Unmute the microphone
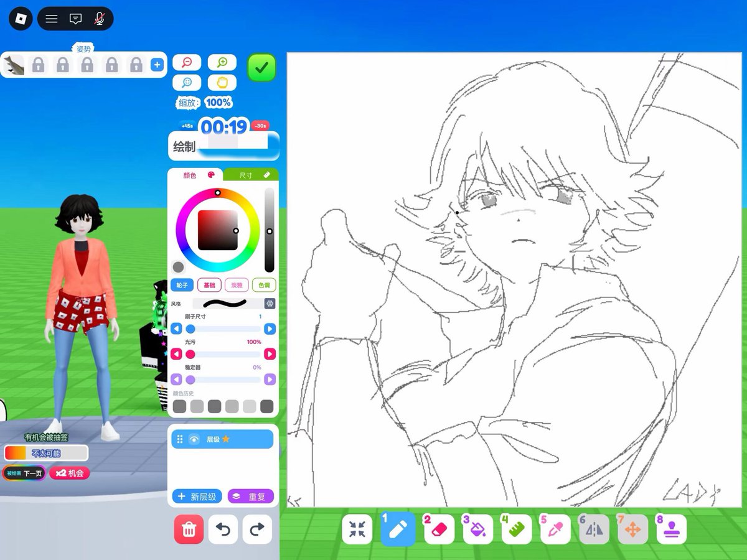747x560 pixels. (x=99, y=19)
